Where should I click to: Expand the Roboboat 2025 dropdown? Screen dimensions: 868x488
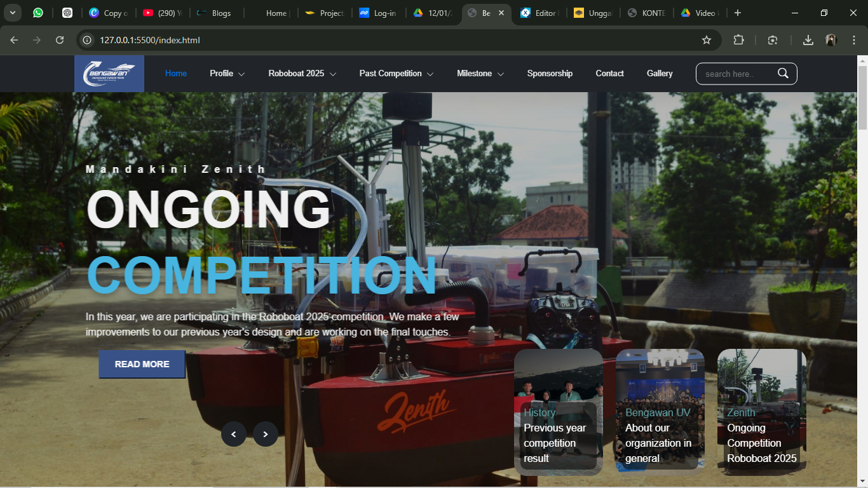302,74
